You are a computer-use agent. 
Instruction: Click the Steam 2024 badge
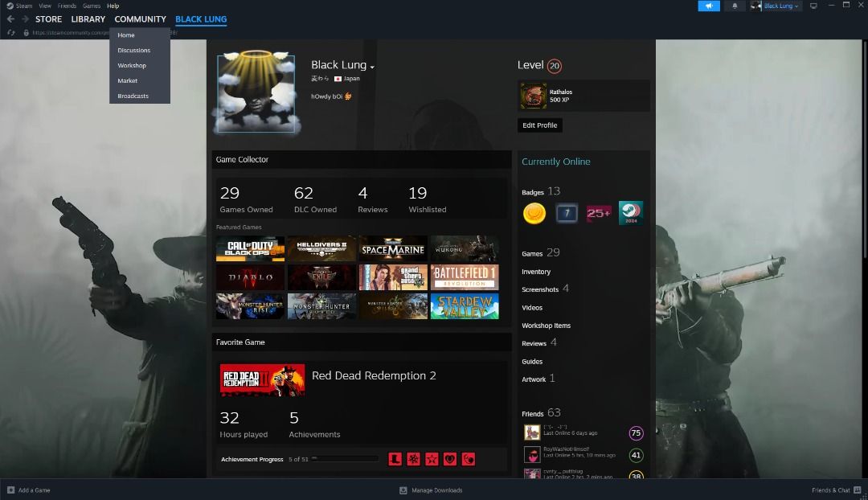(x=631, y=213)
